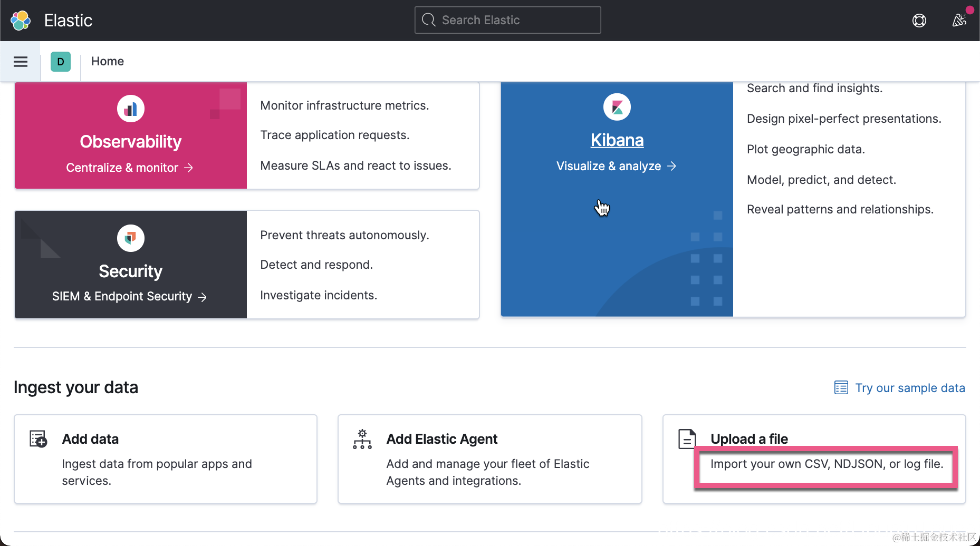Click 'Plot geographic data.' text
980x546 pixels.
coord(806,149)
